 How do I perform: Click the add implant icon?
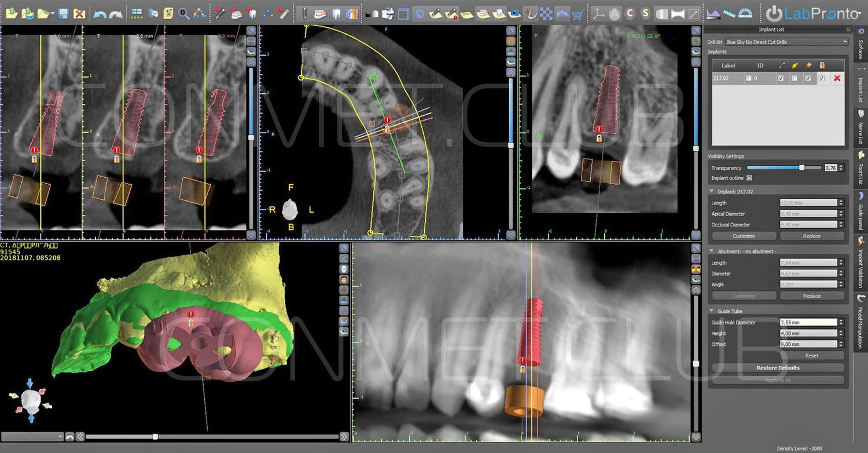pos(220,13)
